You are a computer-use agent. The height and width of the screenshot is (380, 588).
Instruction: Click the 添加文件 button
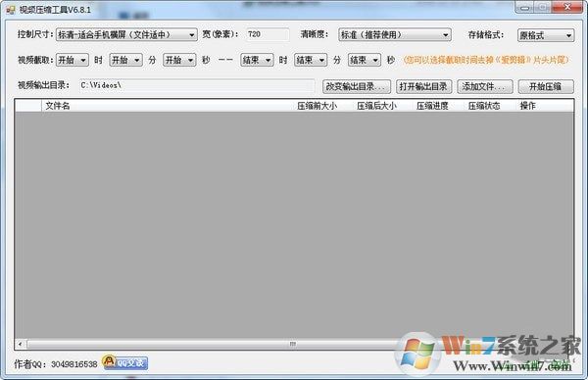485,86
